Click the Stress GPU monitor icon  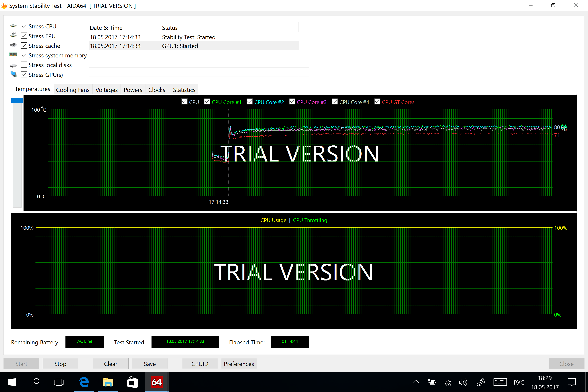(14, 74)
